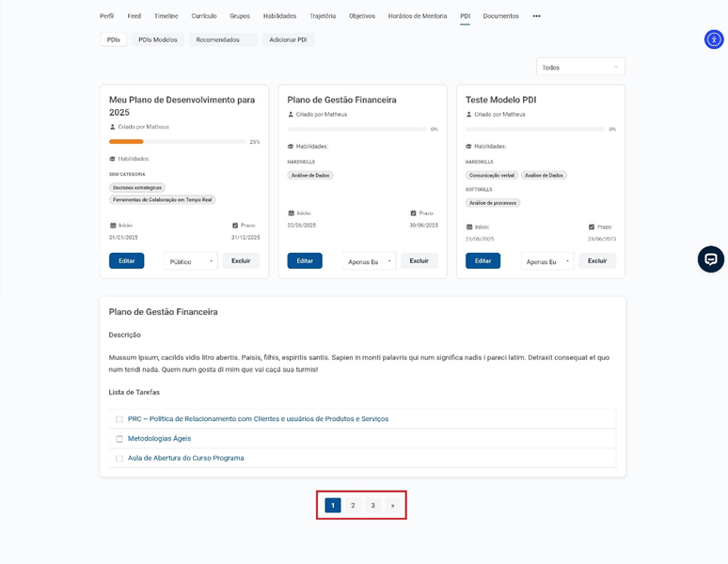Go to next page using the » arrow
Viewport: 728px width, 564px height.
click(392, 506)
